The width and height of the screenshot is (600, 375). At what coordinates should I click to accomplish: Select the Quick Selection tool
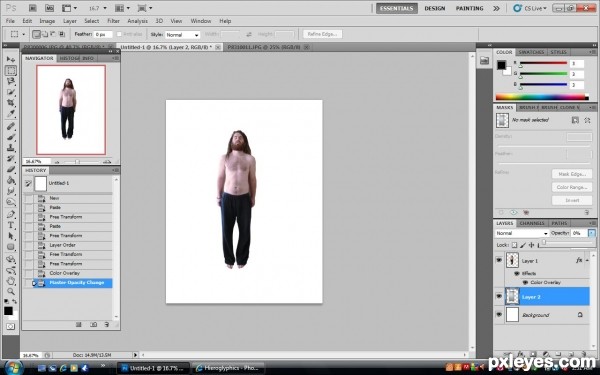coord(11,92)
